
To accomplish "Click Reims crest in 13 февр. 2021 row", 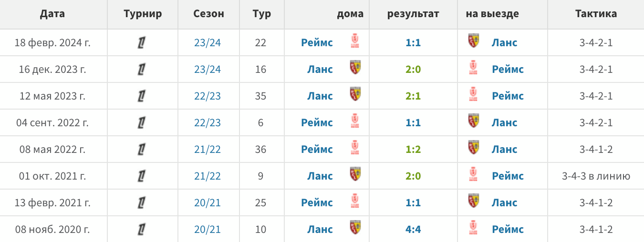I will (x=354, y=201).
